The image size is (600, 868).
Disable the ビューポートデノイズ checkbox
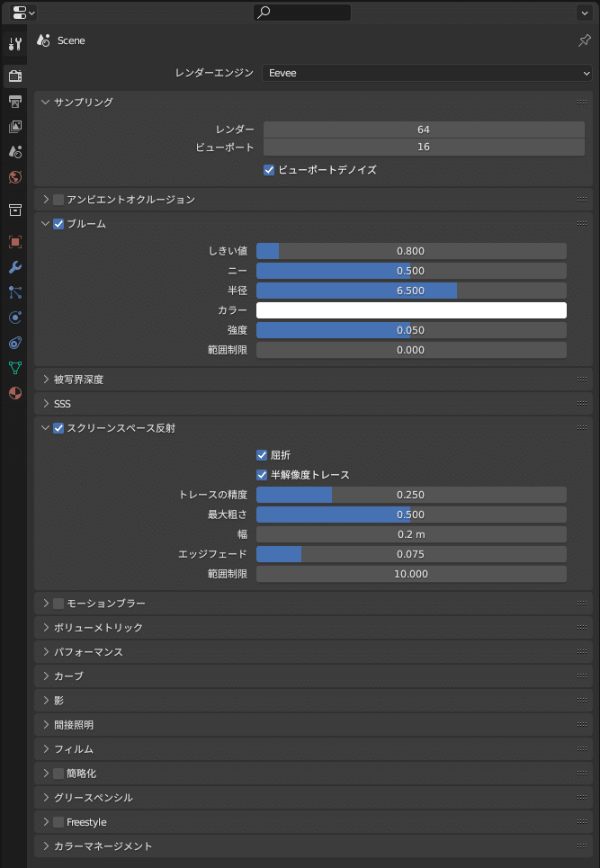[269, 170]
